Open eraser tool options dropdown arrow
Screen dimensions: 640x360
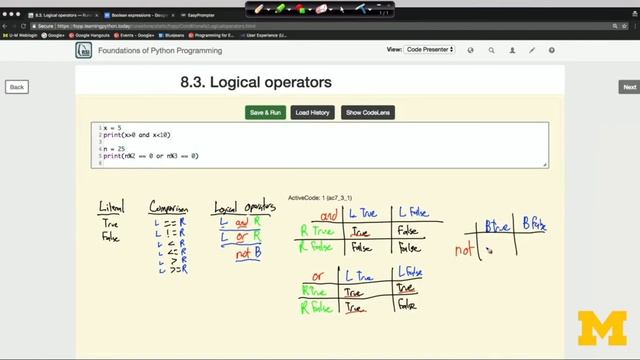[x=330, y=9]
